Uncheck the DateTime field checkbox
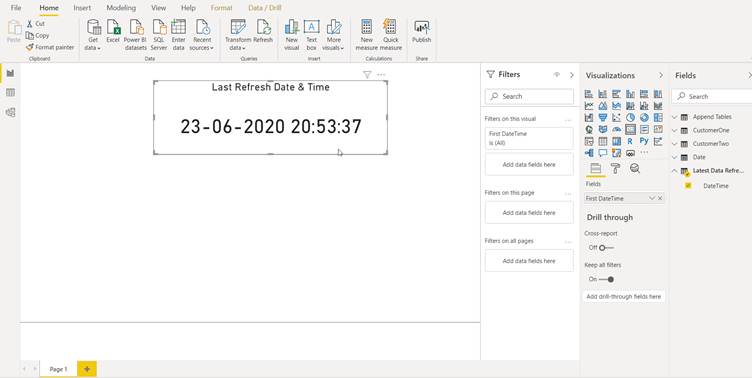The width and height of the screenshot is (752, 378). 689,186
